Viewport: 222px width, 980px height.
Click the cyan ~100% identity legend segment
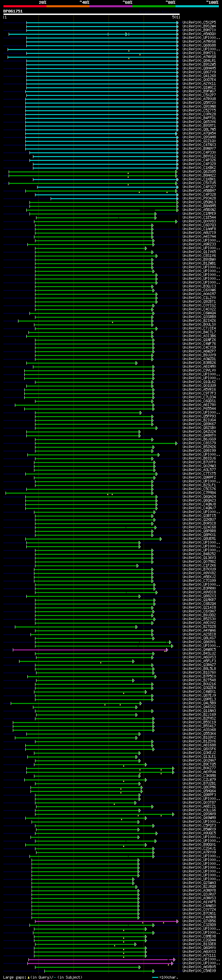(197, 6)
